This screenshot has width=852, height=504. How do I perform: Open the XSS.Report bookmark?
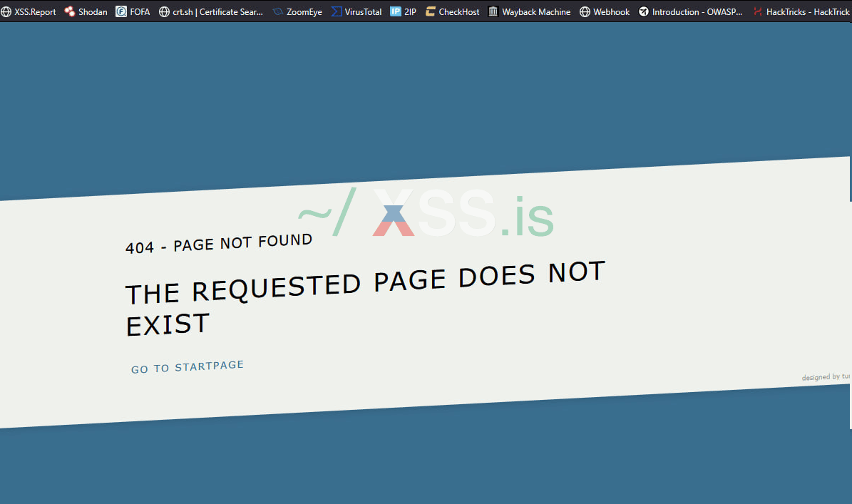(x=29, y=11)
